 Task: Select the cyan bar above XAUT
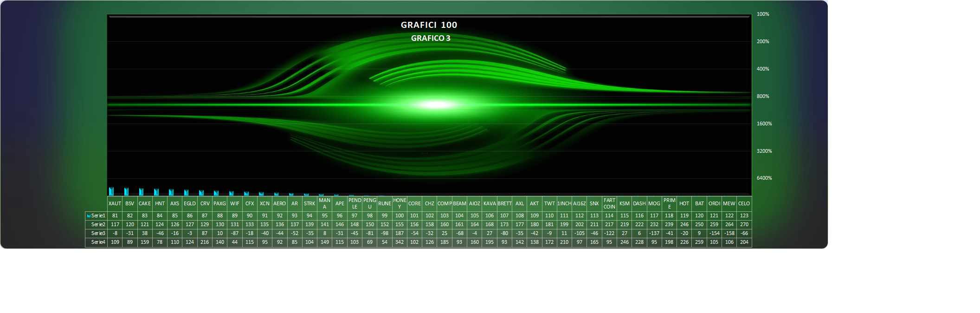[x=111, y=191]
